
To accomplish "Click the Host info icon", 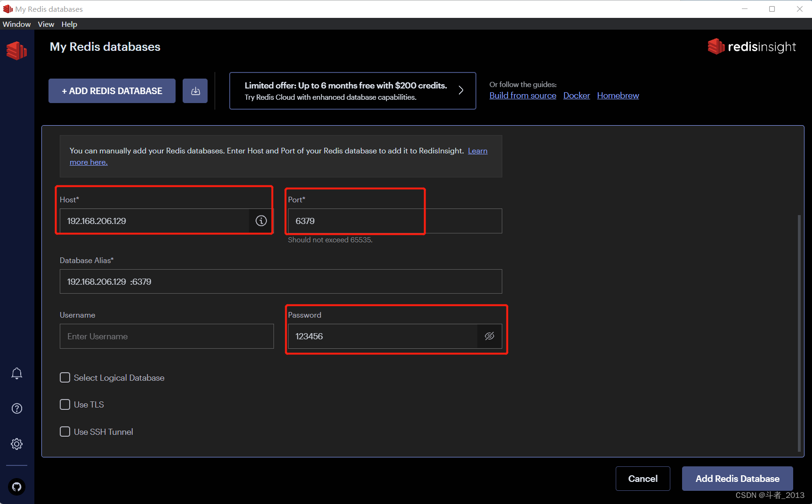I will pos(261,221).
